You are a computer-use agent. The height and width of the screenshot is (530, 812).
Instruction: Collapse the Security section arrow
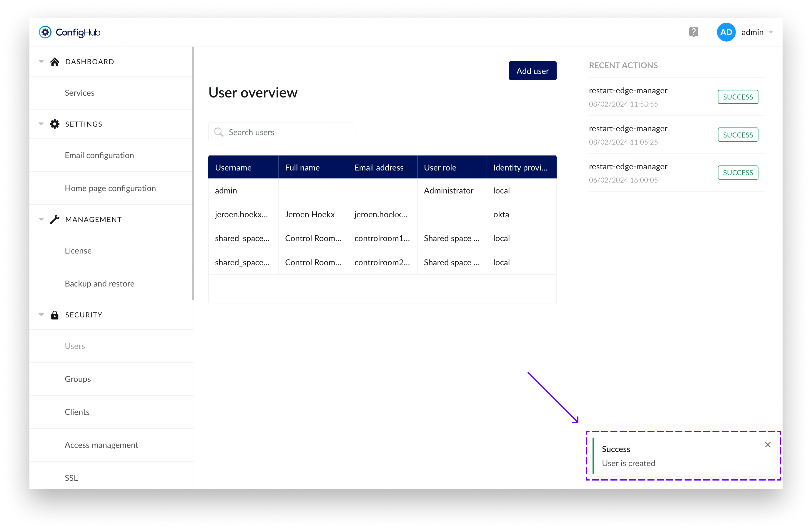pos(41,315)
